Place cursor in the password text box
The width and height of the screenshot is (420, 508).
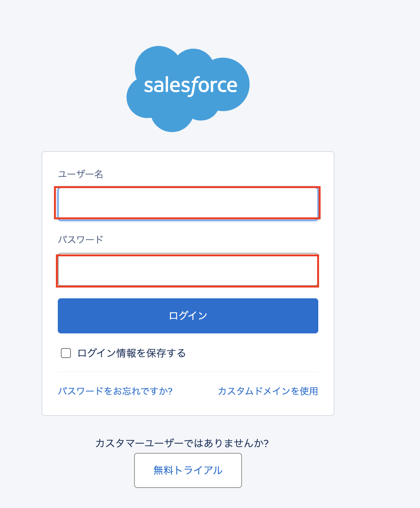coord(188,270)
